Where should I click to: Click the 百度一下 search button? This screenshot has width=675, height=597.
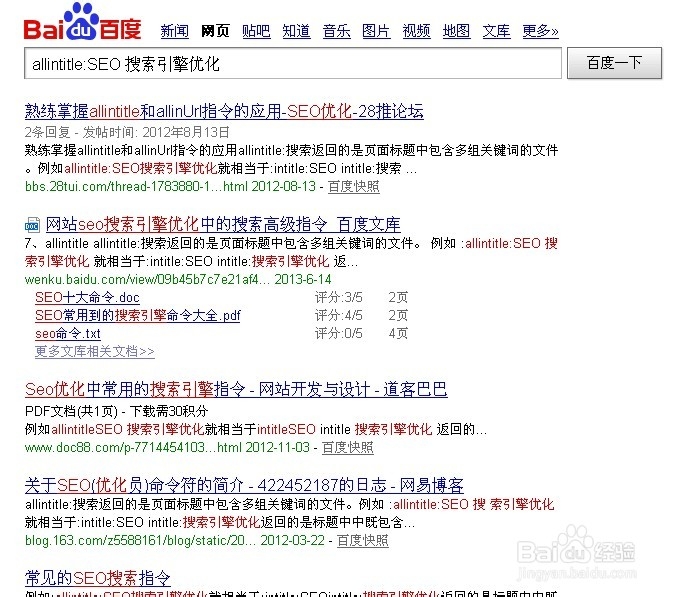(614, 63)
